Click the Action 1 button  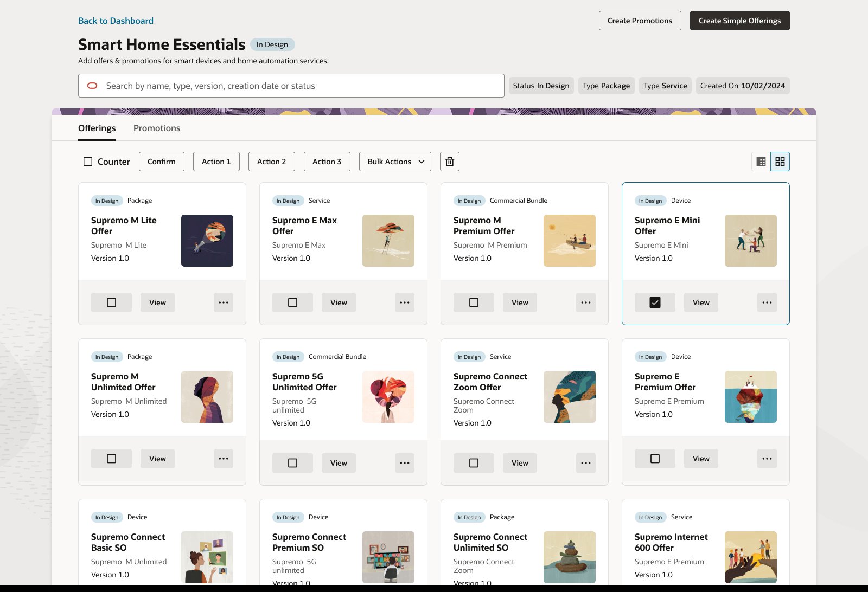[x=216, y=162]
